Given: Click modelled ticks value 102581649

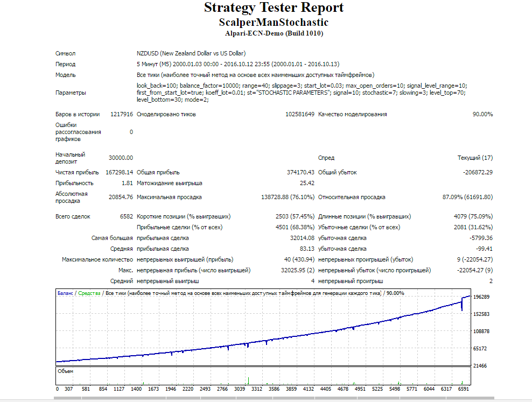Looking at the screenshot, I should point(299,114).
